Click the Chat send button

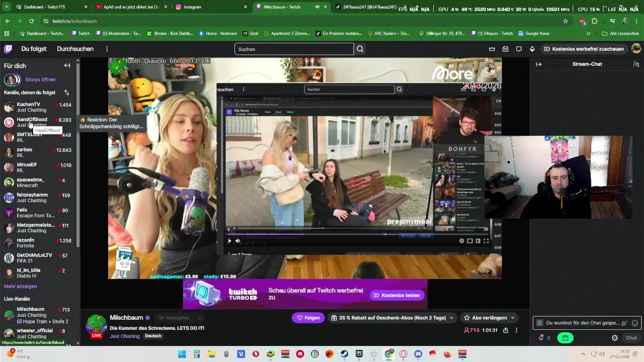pos(631,338)
